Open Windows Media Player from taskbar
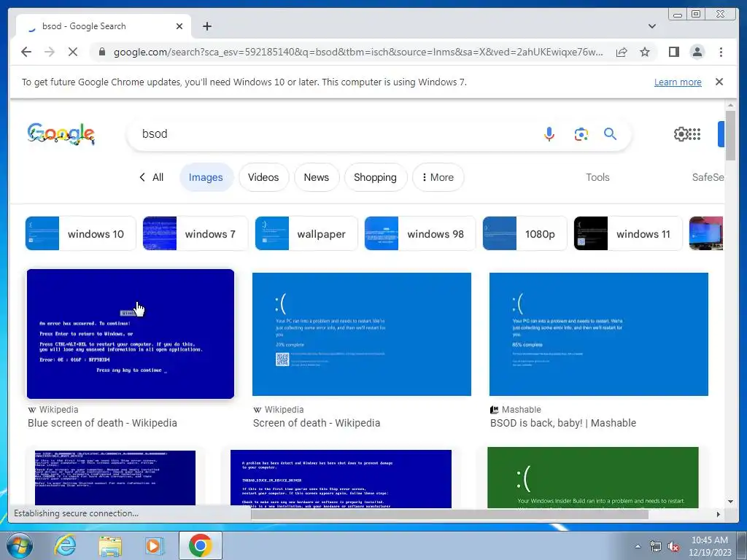 coord(155,545)
